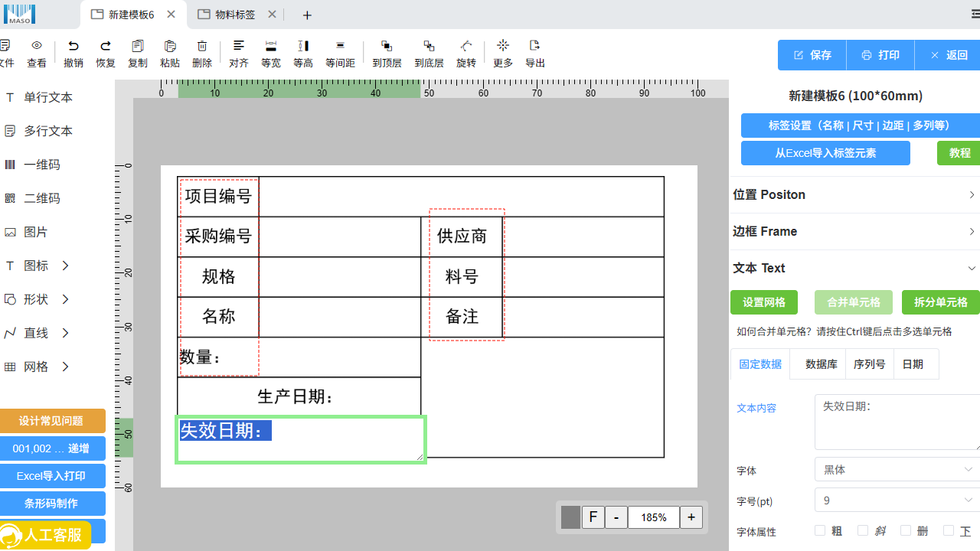Add a multi-line text (多行文本) element

coord(38,131)
